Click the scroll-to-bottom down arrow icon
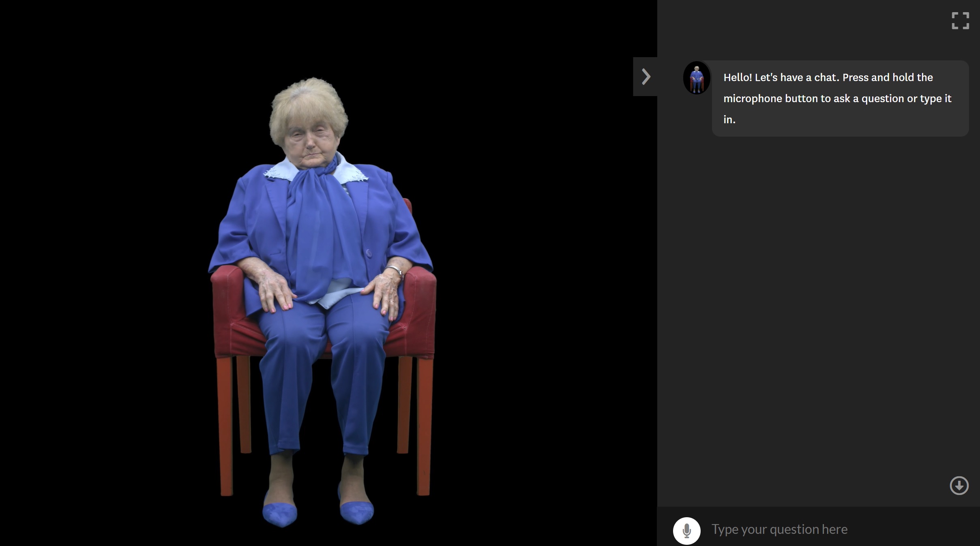Viewport: 980px width, 546px height. [959, 485]
